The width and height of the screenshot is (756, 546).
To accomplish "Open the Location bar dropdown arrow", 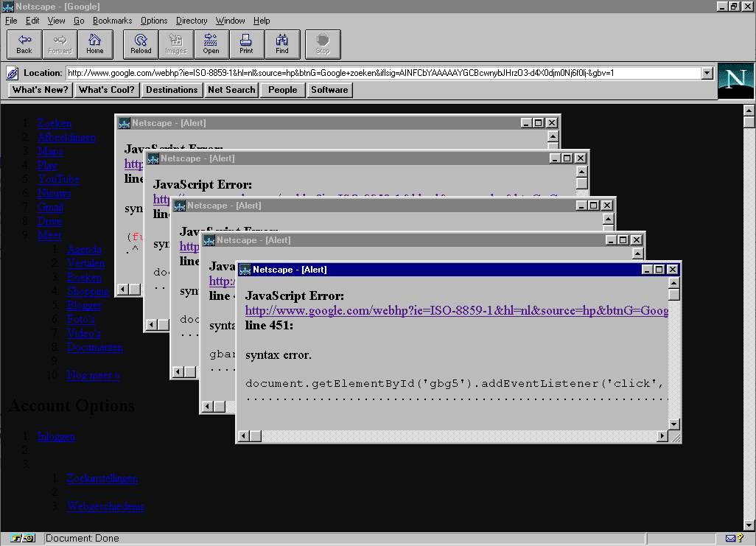I will pyautogui.click(x=707, y=73).
